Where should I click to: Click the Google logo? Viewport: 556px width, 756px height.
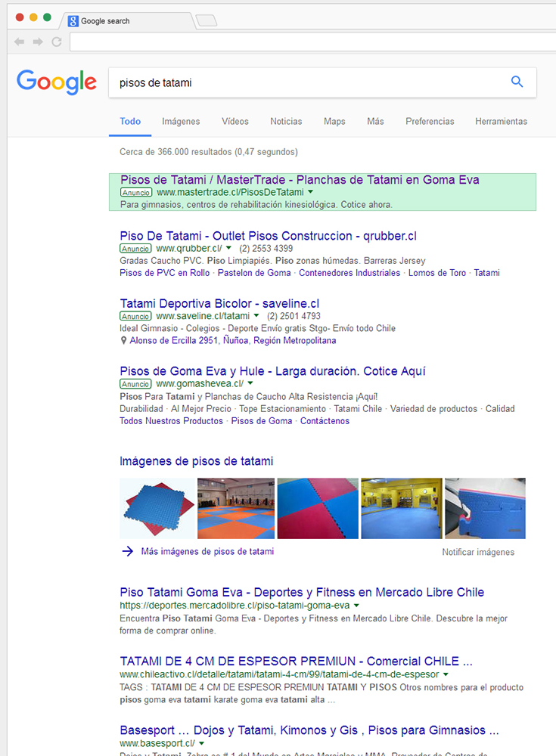pos(57,82)
